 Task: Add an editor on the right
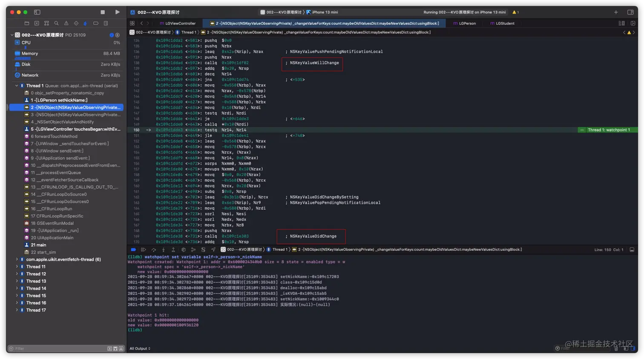(x=633, y=23)
